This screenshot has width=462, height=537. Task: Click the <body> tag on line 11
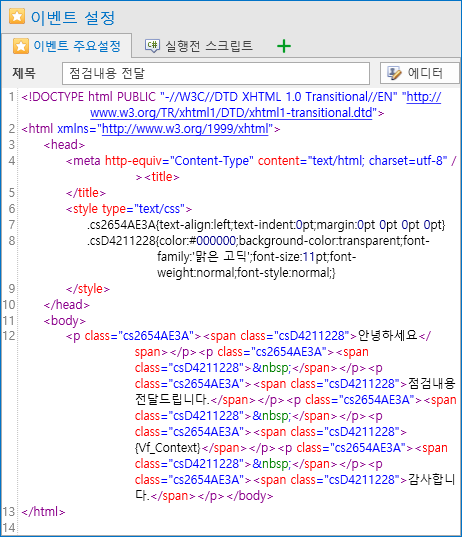point(65,321)
